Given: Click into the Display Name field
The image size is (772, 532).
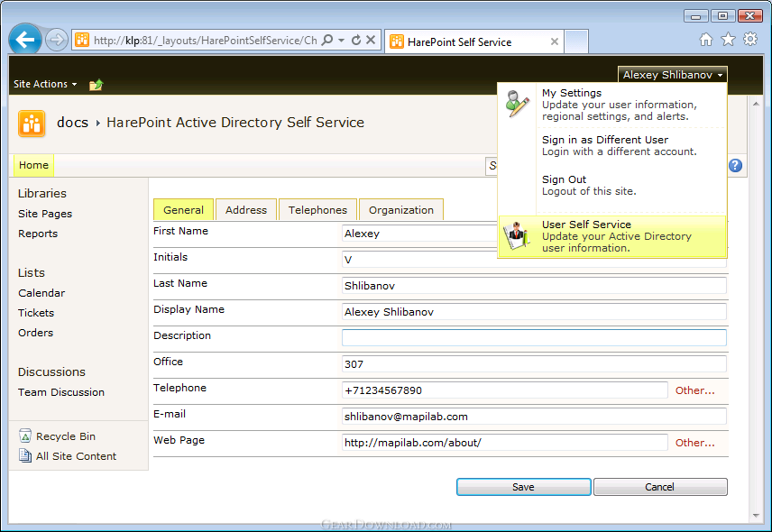Looking at the screenshot, I should pos(534,311).
